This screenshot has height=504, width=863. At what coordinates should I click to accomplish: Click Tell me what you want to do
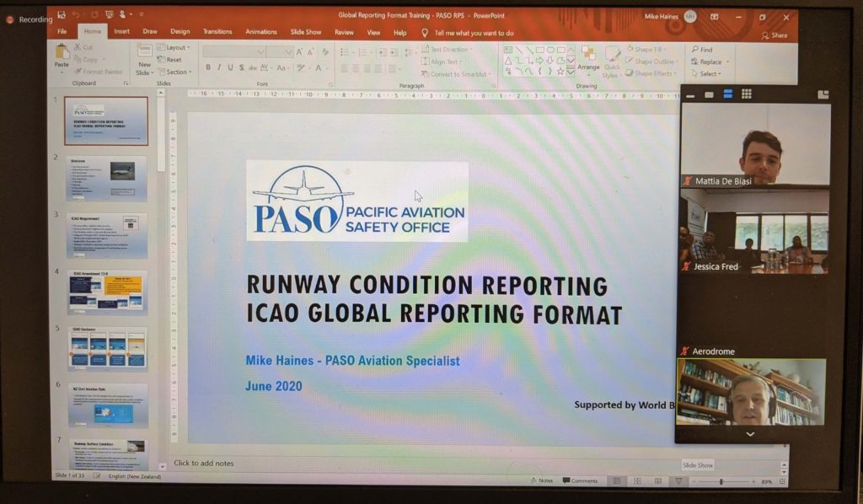tap(474, 33)
